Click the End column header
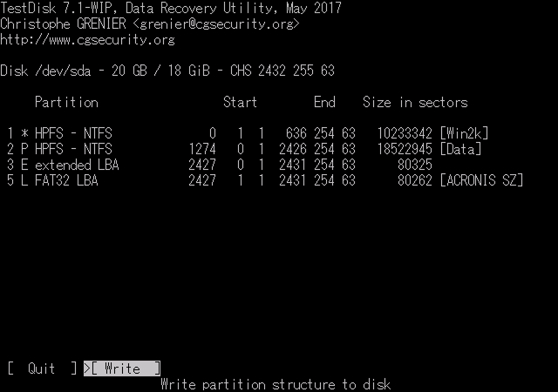 click(324, 103)
